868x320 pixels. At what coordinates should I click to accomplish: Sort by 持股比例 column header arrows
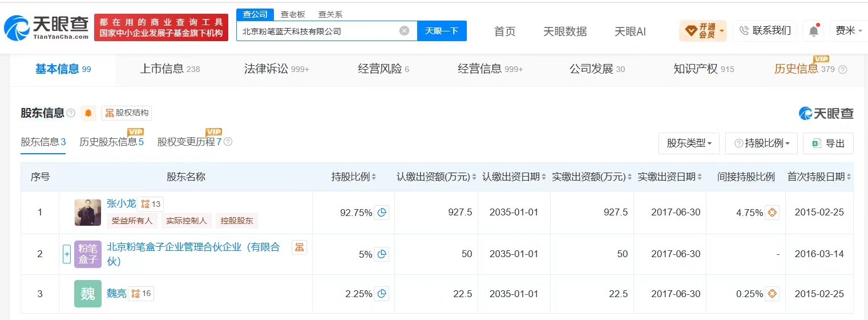point(354,177)
